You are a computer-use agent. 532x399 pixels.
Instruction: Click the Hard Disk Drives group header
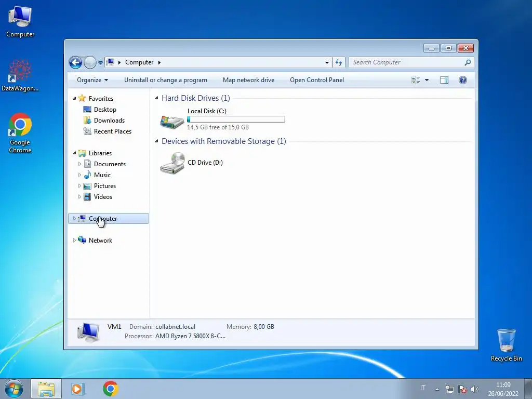[x=196, y=98]
